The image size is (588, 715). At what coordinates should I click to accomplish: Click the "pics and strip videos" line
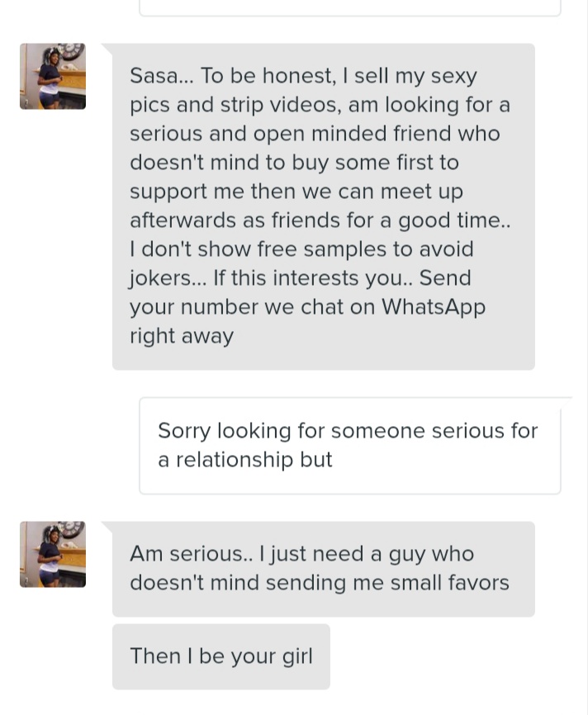tap(318, 105)
